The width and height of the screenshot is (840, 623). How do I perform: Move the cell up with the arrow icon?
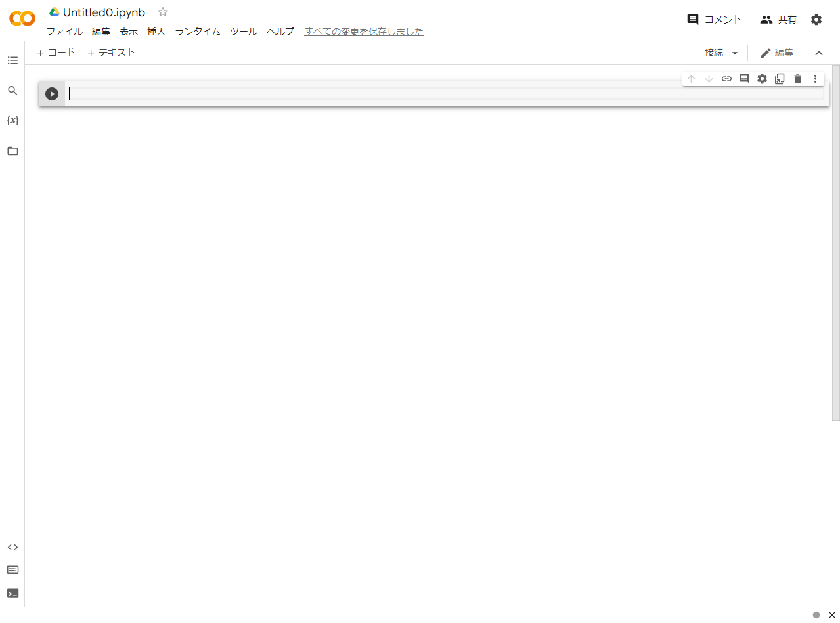point(691,79)
